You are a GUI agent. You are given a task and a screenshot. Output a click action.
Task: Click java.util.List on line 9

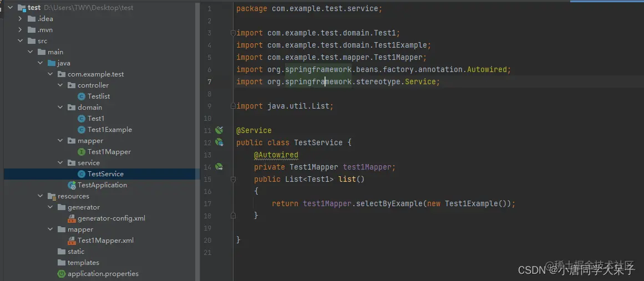pos(298,106)
